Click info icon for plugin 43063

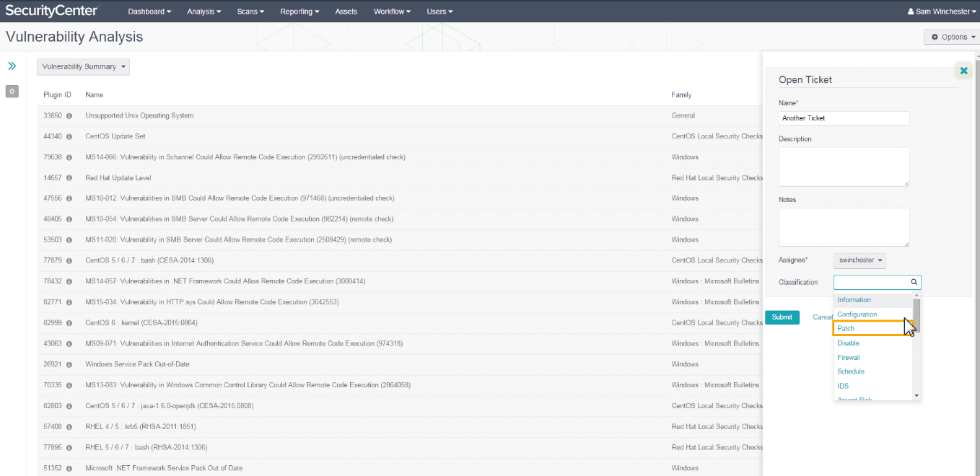pyautogui.click(x=69, y=344)
